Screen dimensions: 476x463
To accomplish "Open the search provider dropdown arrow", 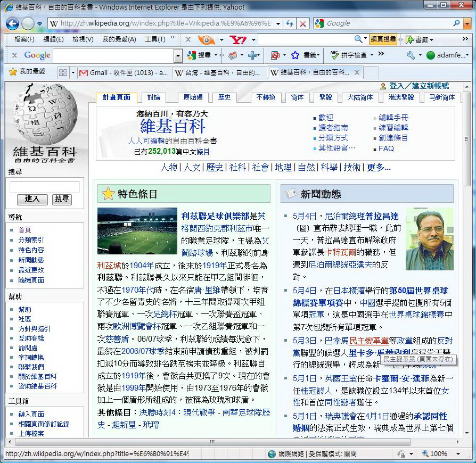I will coord(467,23).
